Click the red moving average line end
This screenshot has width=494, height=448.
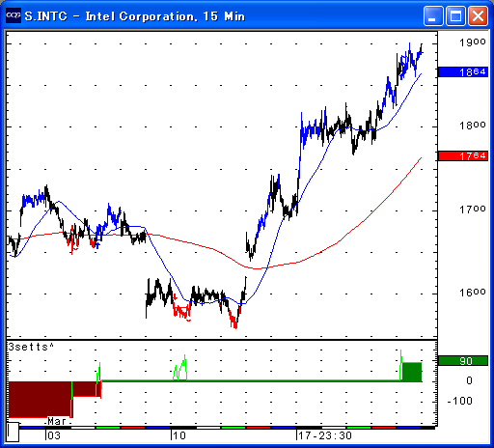[421, 158]
